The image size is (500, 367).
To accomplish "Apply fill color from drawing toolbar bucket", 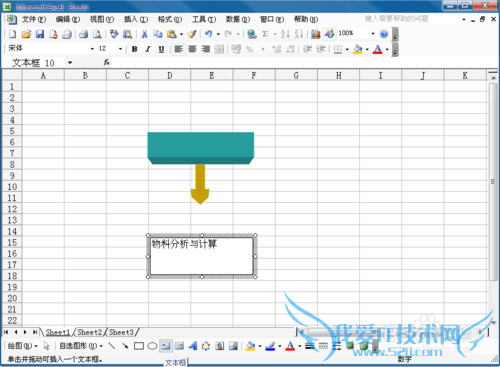I will [250, 346].
